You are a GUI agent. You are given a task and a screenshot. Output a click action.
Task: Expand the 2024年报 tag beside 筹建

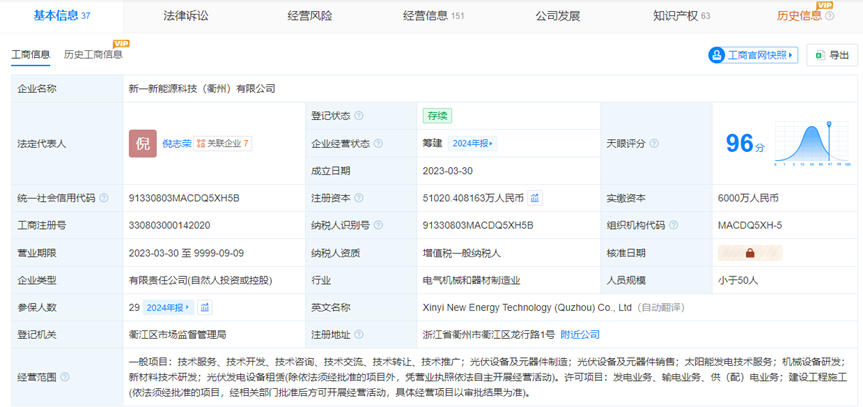(472, 143)
